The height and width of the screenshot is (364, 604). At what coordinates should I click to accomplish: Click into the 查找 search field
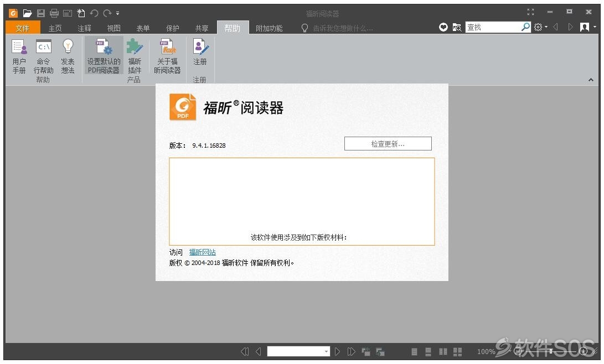click(x=493, y=27)
